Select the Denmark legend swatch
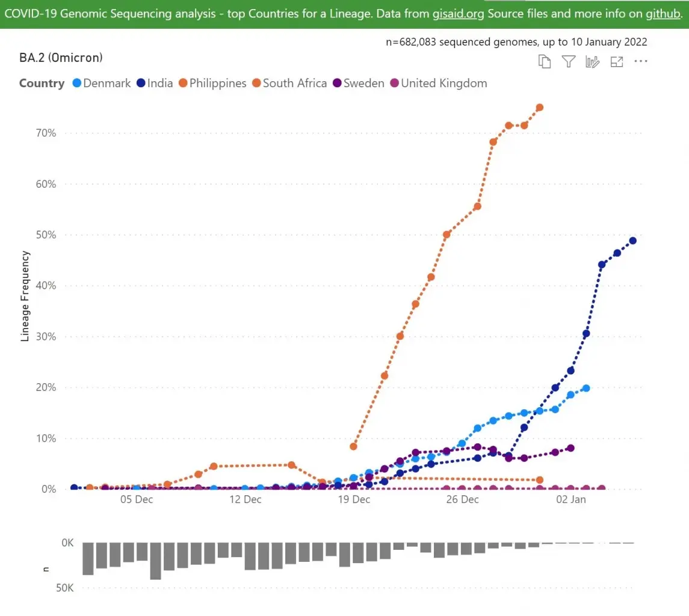 (77, 83)
